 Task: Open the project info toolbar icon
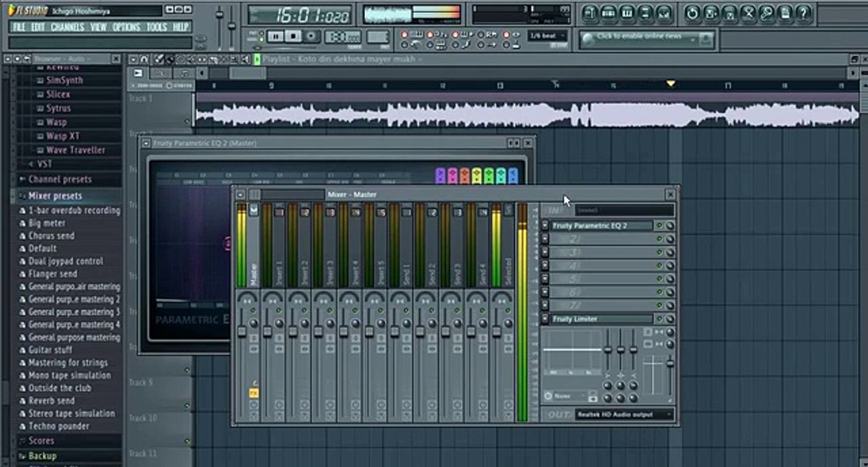pyautogui.click(x=785, y=12)
